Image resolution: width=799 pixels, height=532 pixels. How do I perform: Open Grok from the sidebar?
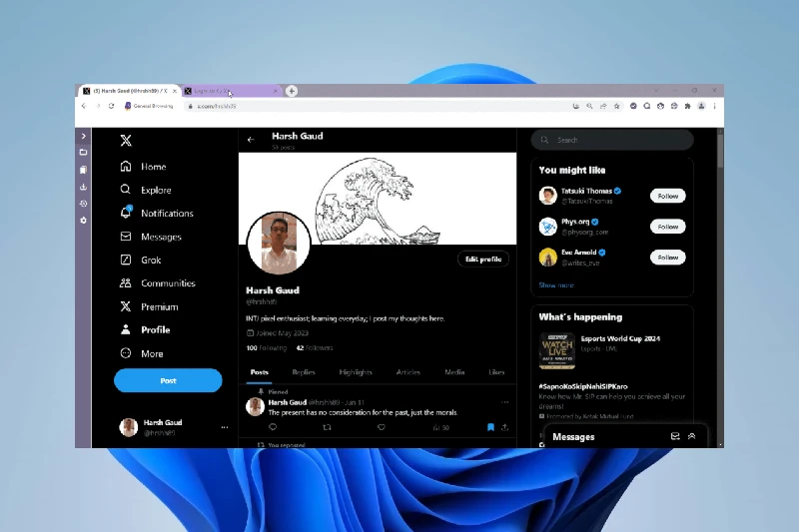click(141, 260)
